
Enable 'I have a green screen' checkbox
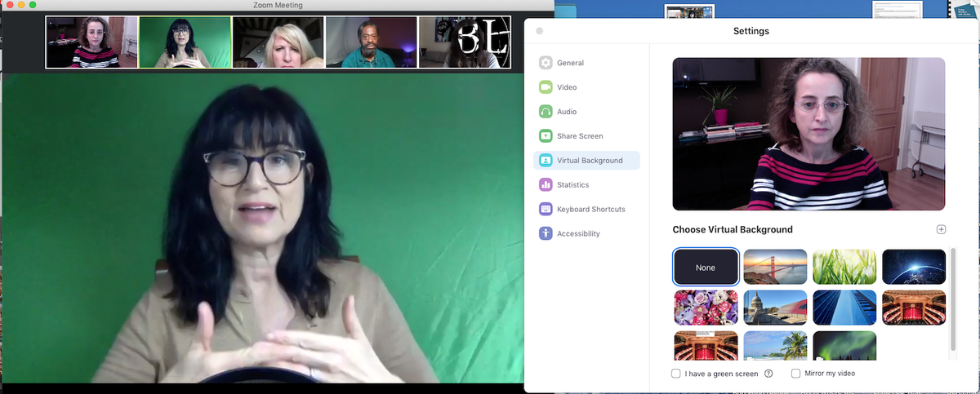click(x=675, y=374)
